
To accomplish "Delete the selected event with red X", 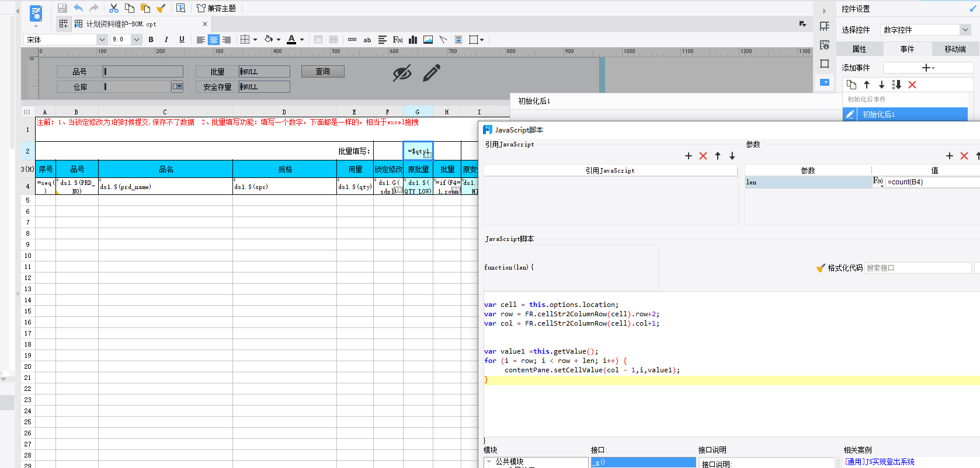I will [x=912, y=85].
